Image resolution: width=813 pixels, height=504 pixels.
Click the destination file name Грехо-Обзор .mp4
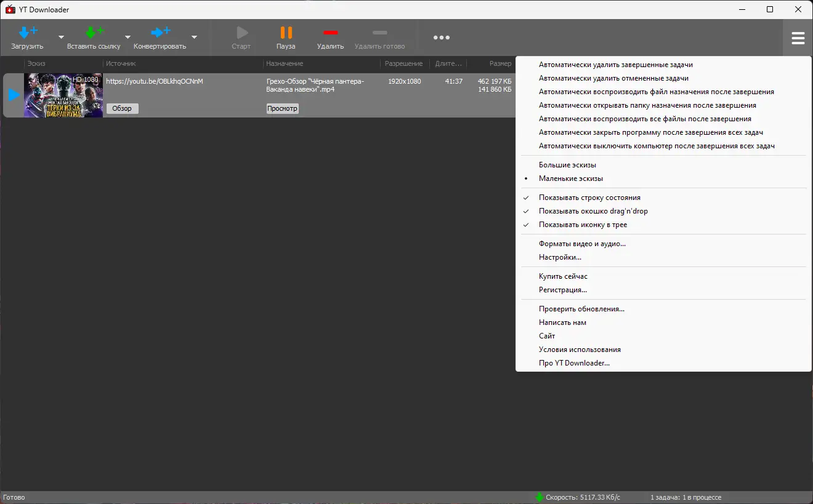pyautogui.click(x=315, y=85)
